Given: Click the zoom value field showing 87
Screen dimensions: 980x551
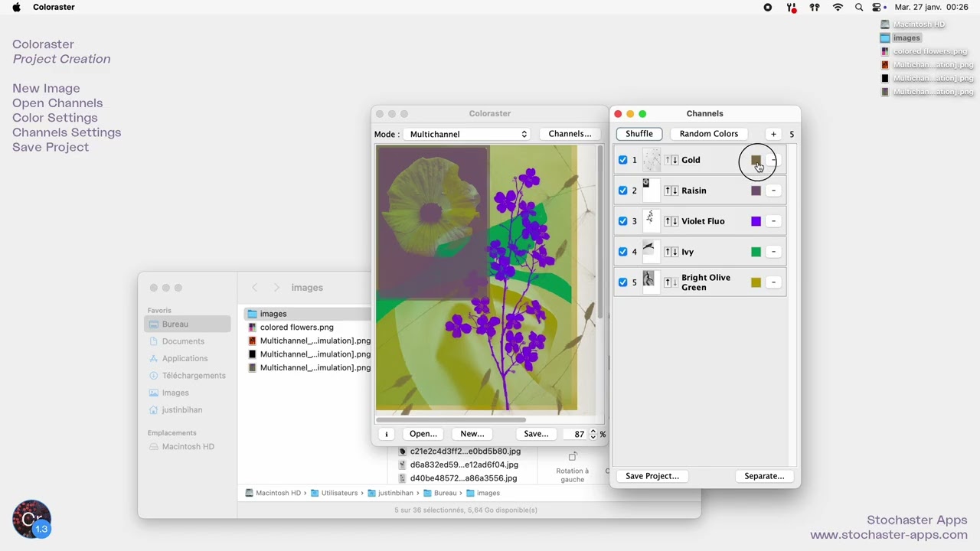Looking at the screenshot, I should pyautogui.click(x=576, y=434).
